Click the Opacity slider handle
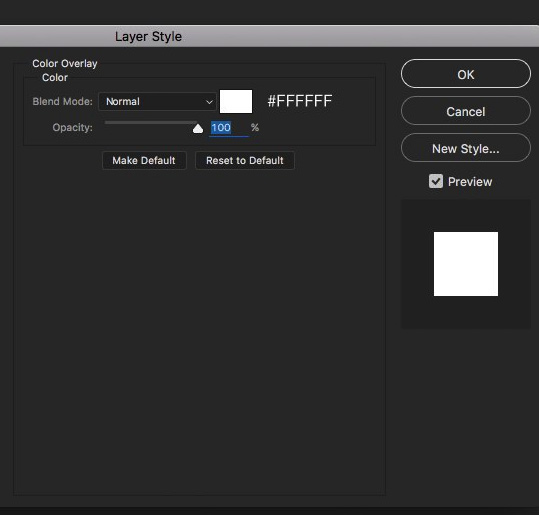Image resolution: width=539 pixels, height=515 pixels. [198, 129]
